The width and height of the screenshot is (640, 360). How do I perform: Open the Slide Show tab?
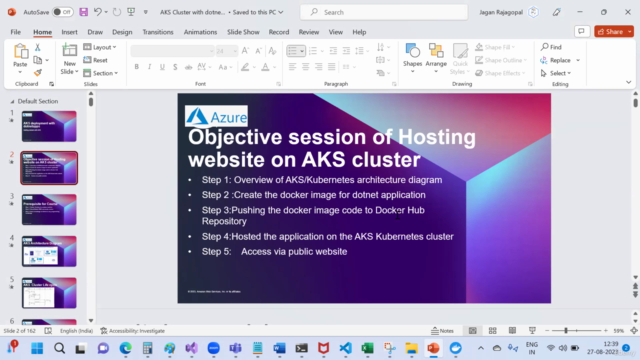point(243,32)
